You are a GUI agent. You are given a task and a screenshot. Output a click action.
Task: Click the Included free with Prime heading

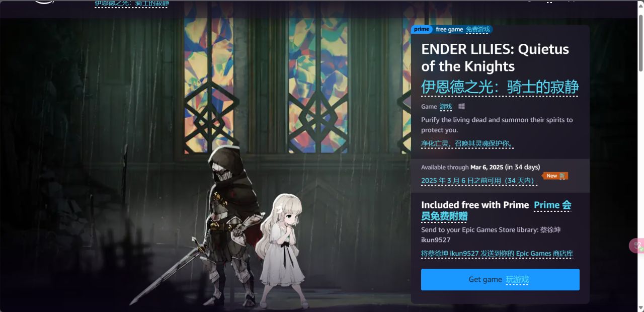point(475,205)
